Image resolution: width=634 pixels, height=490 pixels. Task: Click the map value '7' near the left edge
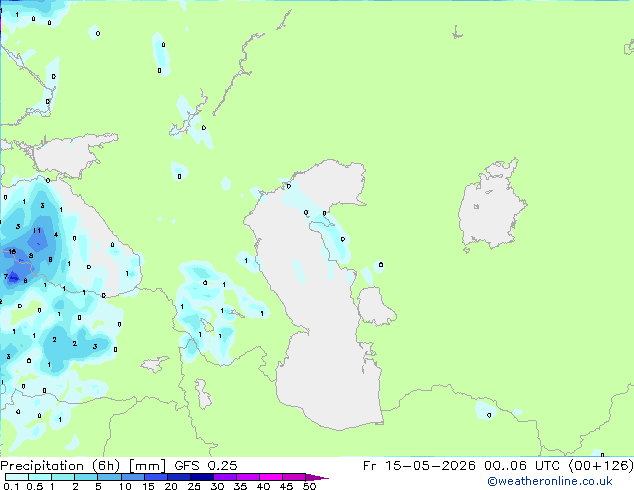click(6, 277)
